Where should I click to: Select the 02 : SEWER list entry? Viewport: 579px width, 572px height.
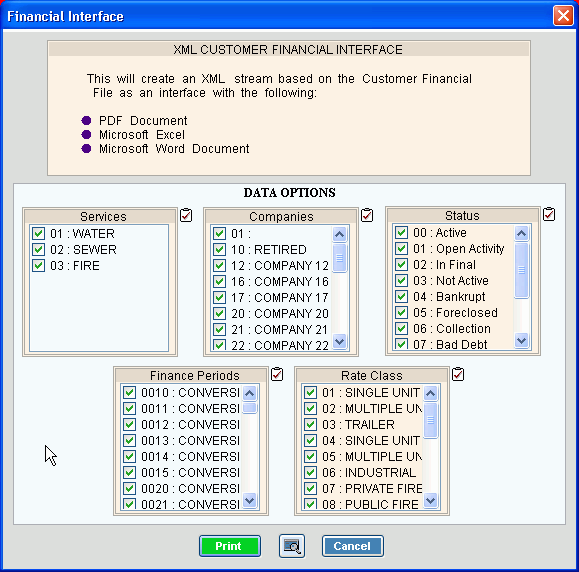[x=94, y=250]
